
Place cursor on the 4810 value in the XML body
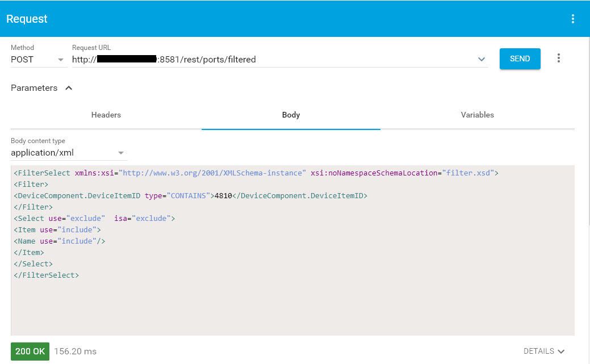pos(224,196)
